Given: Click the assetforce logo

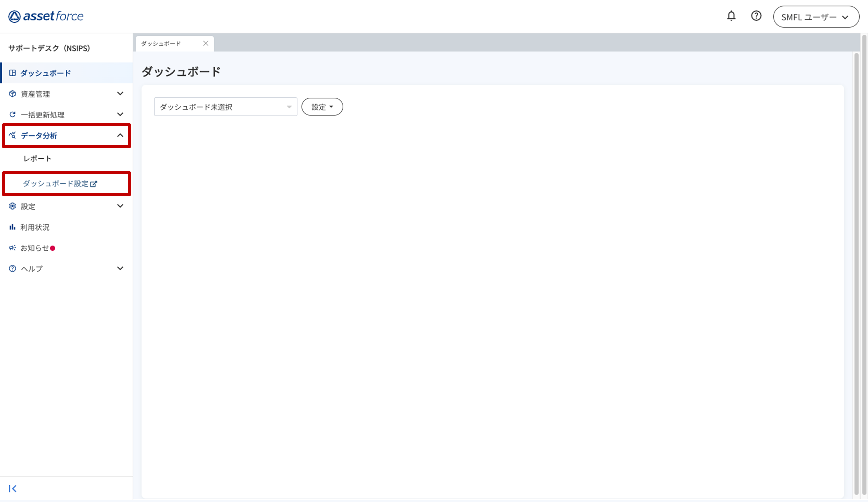Looking at the screenshot, I should 46,16.
